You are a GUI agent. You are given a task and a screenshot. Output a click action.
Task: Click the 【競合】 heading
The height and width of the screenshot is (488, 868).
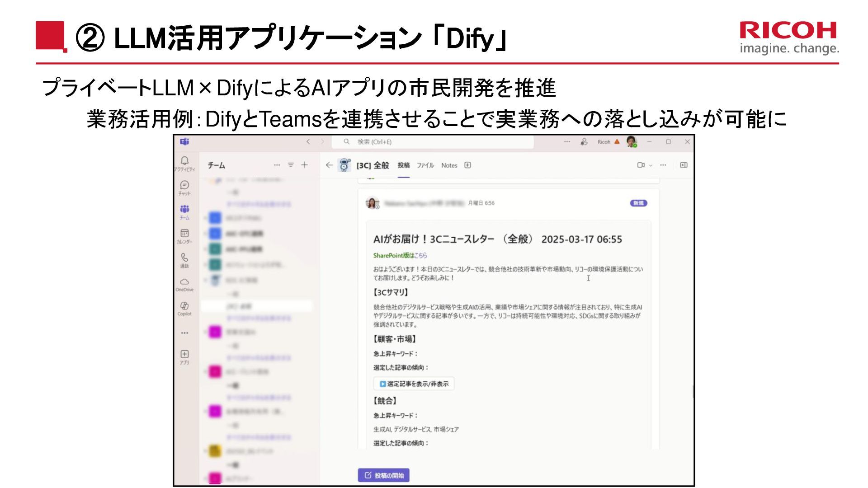(x=386, y=401)
